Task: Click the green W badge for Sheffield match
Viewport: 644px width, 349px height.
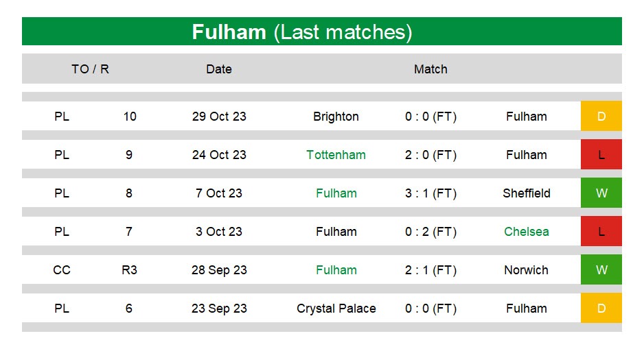Action: pyautogui.click(x=601, y=193)
